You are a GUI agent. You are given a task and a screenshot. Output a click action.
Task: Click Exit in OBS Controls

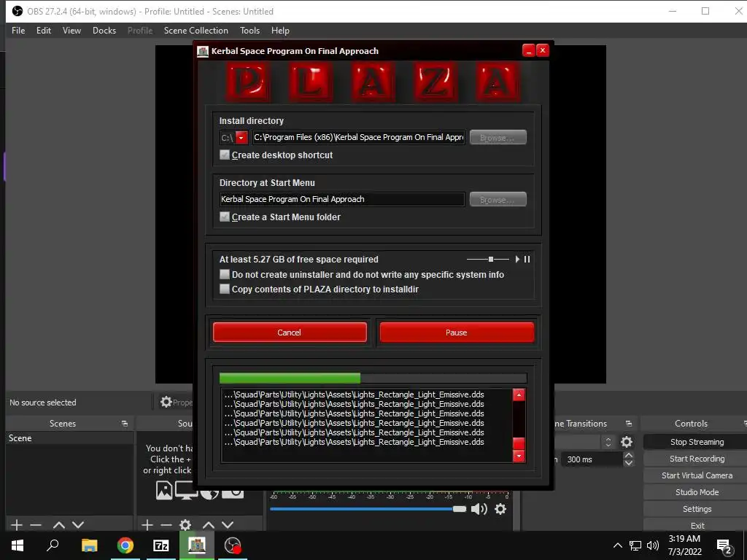coord(697,525)
